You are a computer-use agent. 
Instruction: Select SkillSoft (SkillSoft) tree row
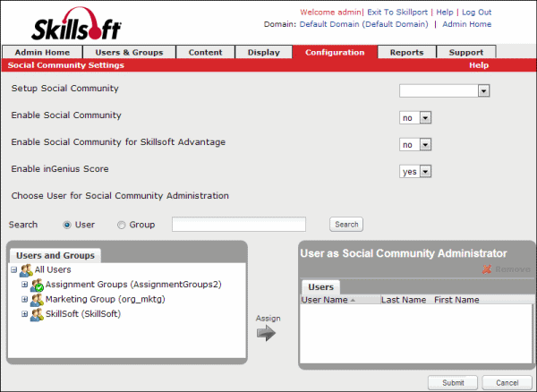tap(83, 314)
